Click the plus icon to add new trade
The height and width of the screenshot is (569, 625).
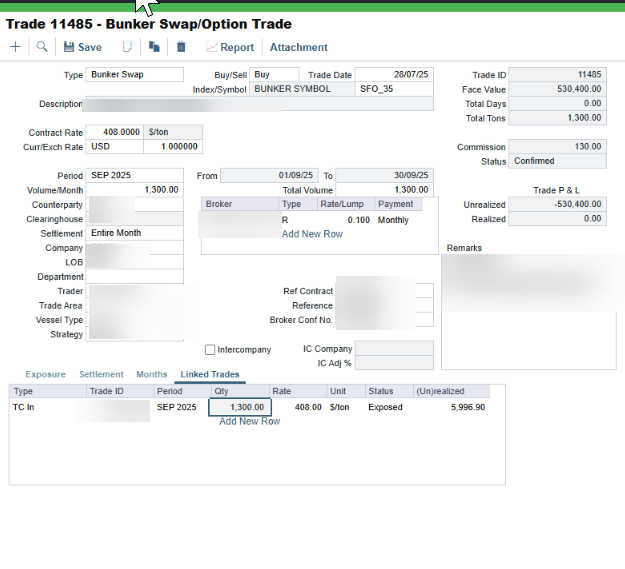click(x=15, y=47)
